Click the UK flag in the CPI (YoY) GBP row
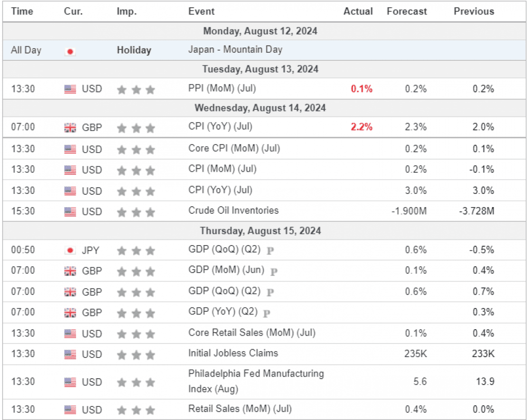 [x=70, y=128]
